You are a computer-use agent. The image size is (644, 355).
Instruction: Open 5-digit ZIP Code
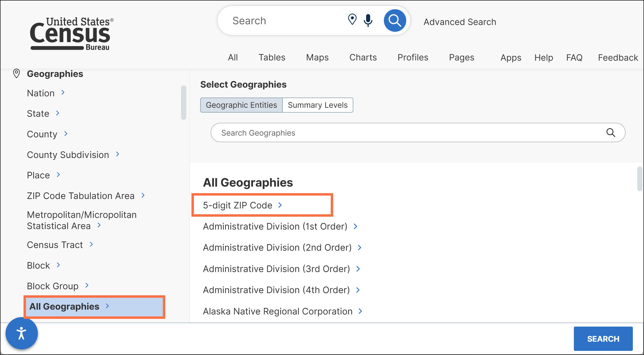click(242, 205)
